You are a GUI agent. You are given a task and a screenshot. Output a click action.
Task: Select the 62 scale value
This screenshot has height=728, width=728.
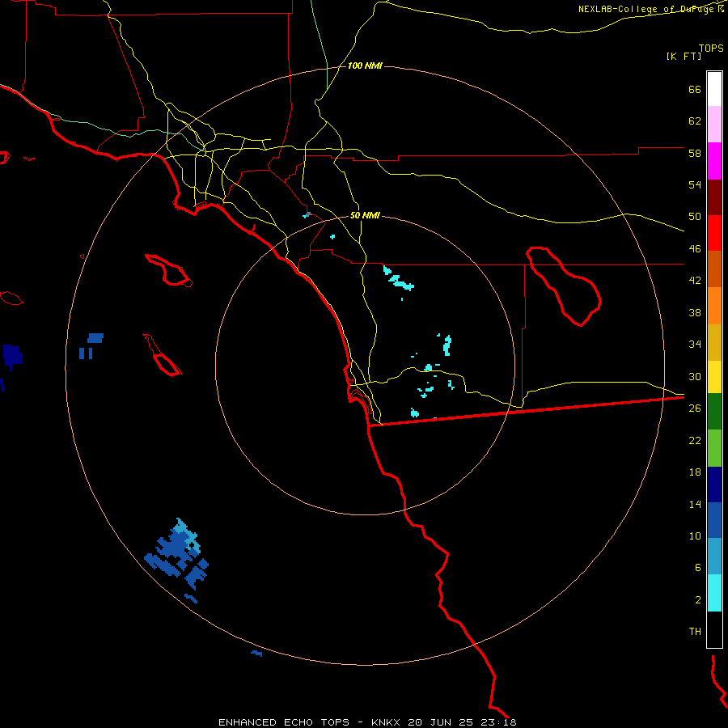pyautogui.click(x=695, y=121)
